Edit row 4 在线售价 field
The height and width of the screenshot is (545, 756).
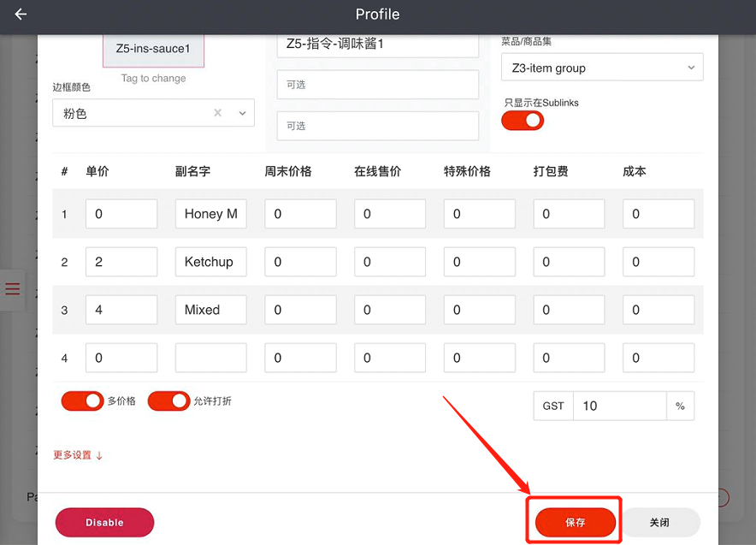coord(390,358)
